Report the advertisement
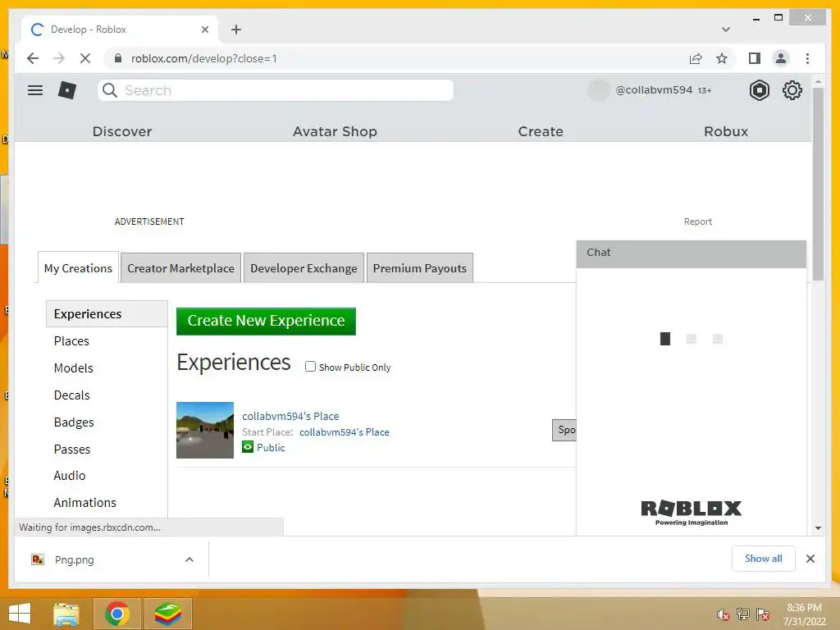 click(697, 221)
